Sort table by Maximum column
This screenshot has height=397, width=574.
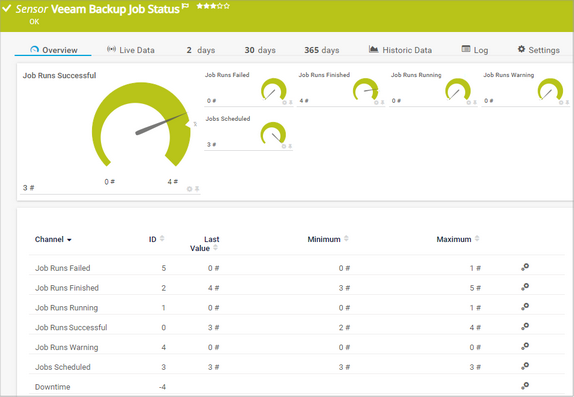click(x=458, y=239)
